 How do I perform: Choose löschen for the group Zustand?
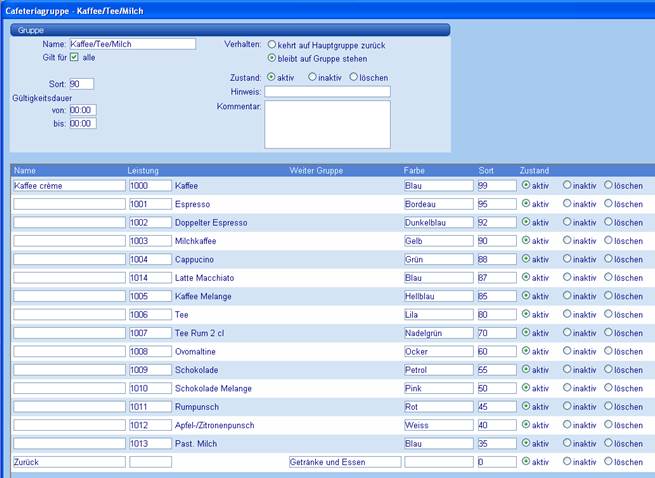point(353,77)
